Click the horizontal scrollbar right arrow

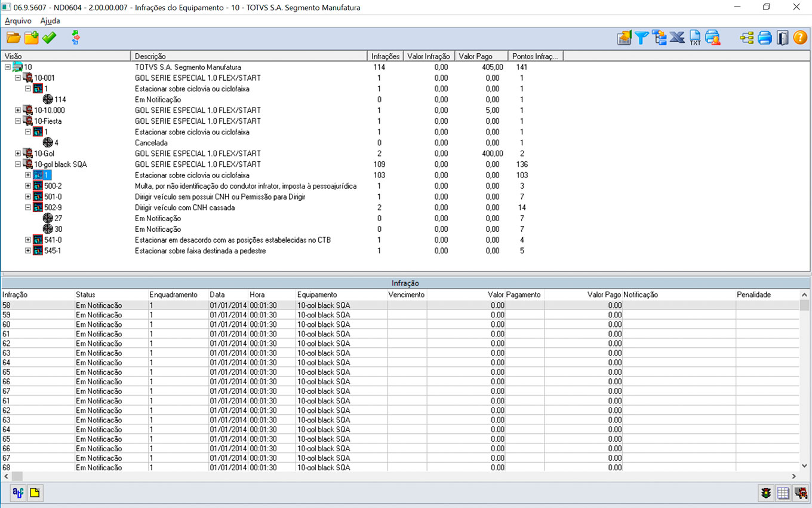(x=794, y=476)
